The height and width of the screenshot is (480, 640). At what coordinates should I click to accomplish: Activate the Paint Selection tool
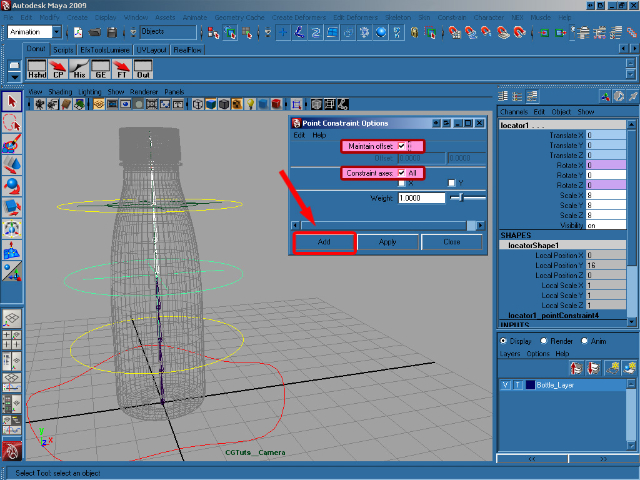(x=12, y=144)
